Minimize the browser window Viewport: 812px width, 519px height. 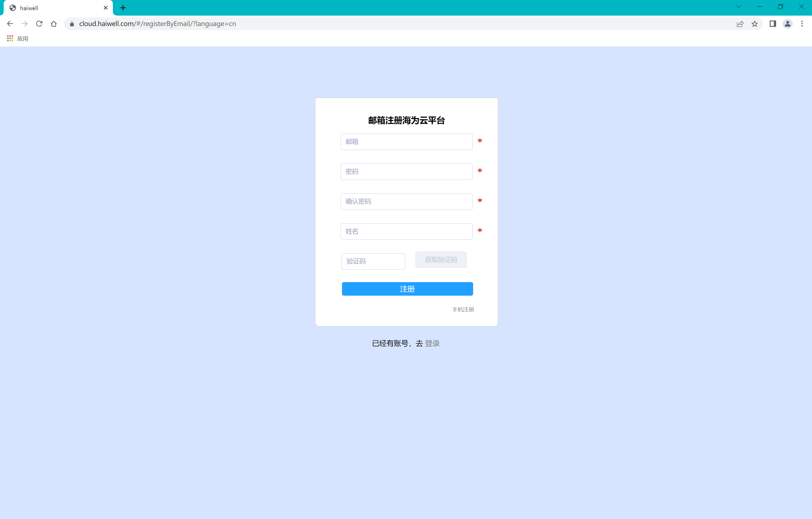point(760,7)
